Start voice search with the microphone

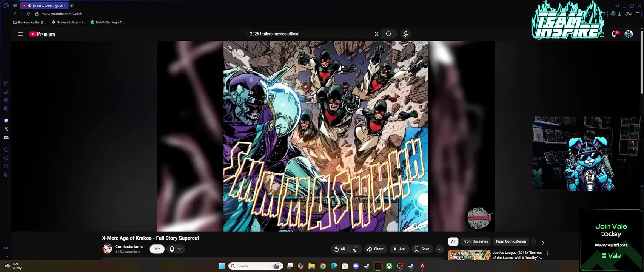point(405,34)
